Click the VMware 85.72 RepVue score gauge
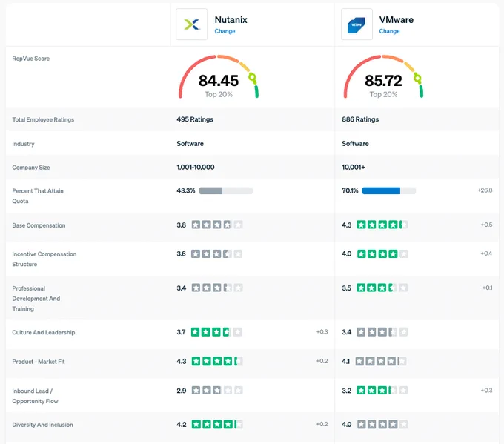 (x=383, y=76)
